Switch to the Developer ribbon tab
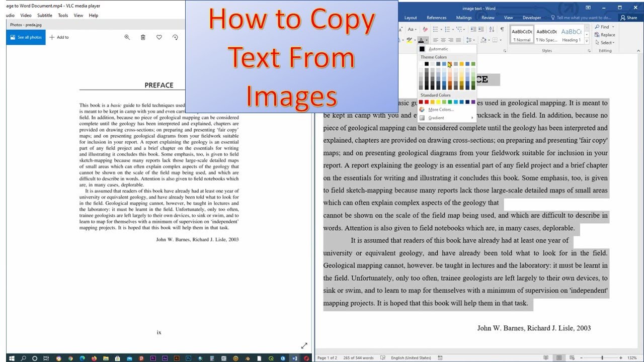The height and width of the screenshot is (362, 644). (x=532, y=18)
